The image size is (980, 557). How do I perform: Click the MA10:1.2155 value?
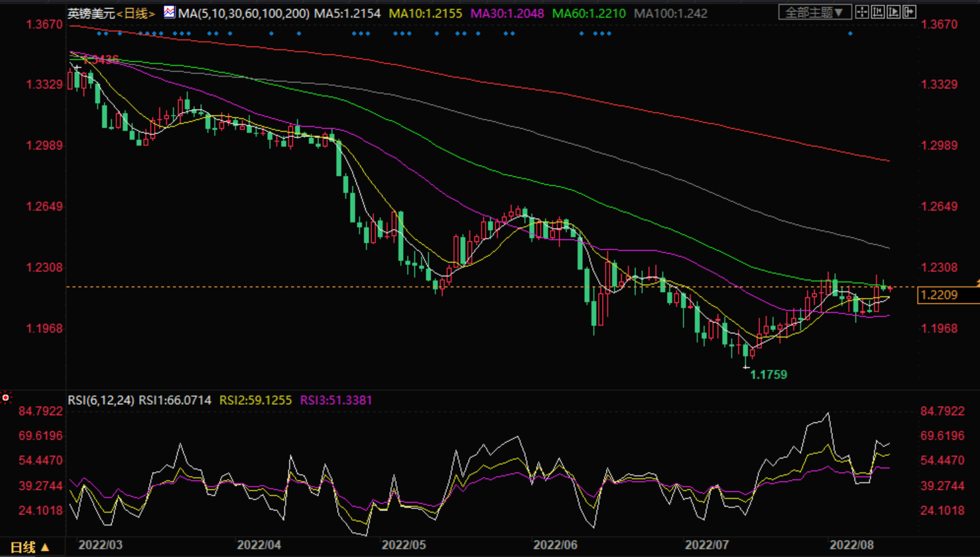pyautogui.click(x=425, y=13)
